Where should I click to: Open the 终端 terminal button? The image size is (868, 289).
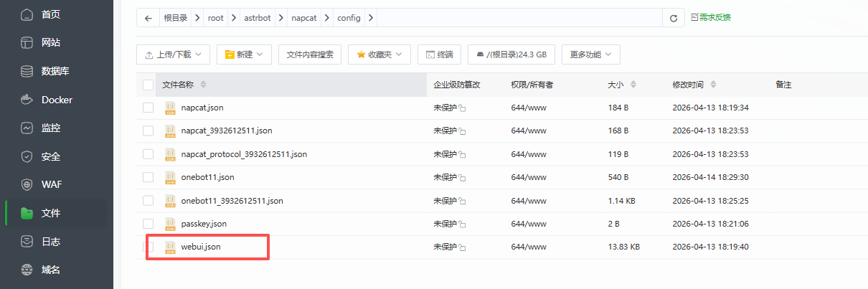point(439,54)
